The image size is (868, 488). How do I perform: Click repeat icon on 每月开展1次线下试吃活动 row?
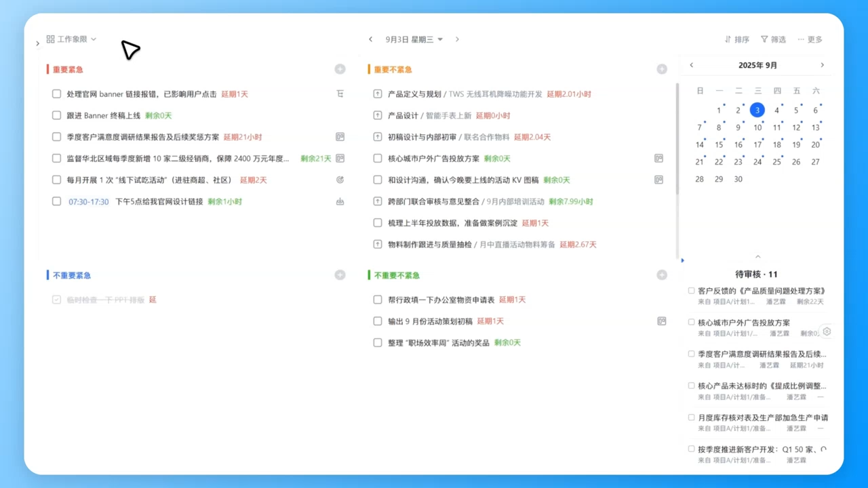[340, 180]
